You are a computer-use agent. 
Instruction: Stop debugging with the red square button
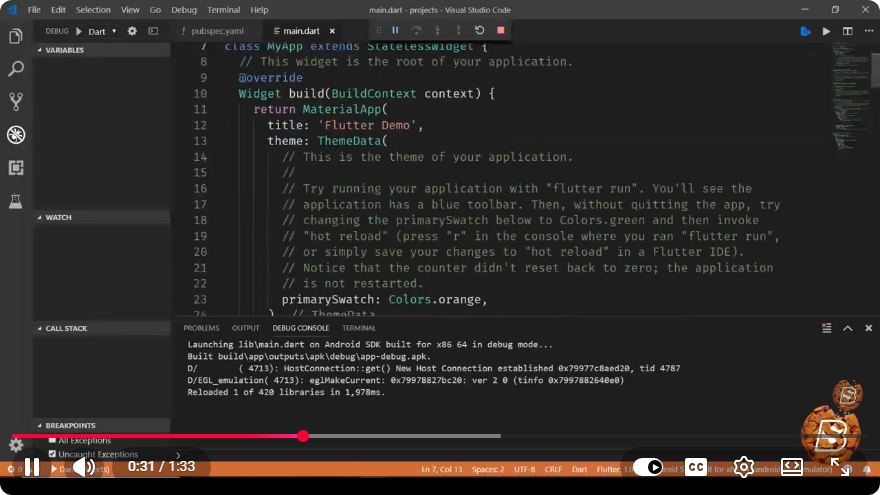[x=501, y=30]
